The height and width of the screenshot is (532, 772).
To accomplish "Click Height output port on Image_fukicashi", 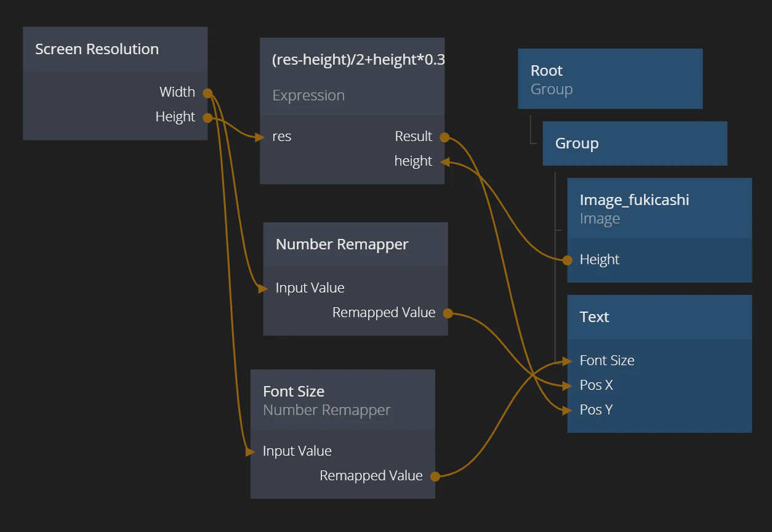I will [568, 260].
